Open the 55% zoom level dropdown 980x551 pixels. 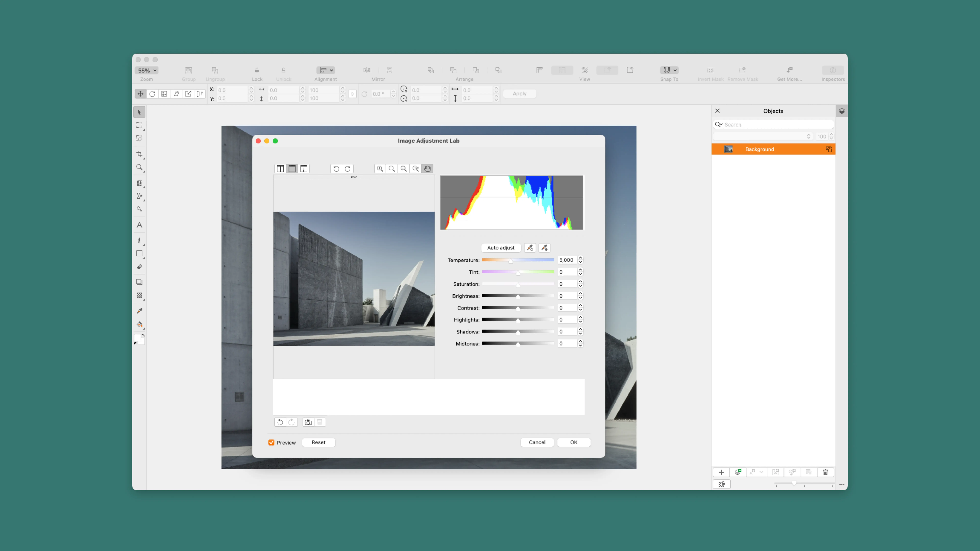point(147,70)
